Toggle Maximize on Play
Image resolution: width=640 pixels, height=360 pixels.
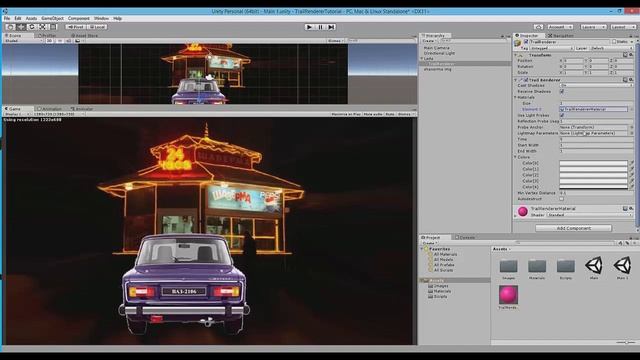pos(346,114)
